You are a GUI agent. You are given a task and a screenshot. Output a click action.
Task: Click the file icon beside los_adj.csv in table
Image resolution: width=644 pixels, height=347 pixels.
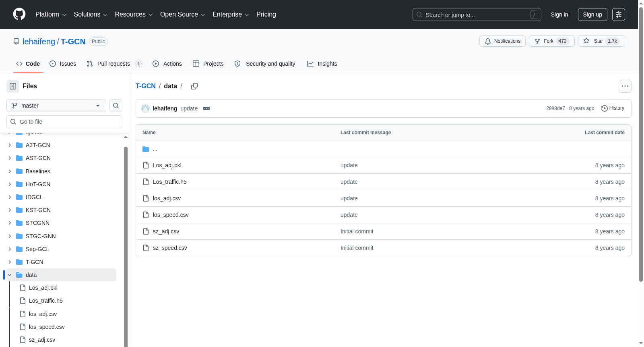(146, 198)
